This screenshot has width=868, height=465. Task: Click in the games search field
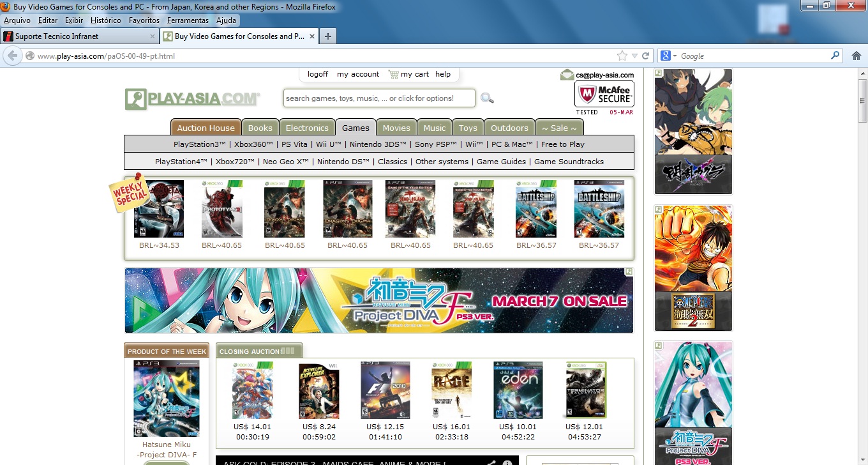pos(379,98)
